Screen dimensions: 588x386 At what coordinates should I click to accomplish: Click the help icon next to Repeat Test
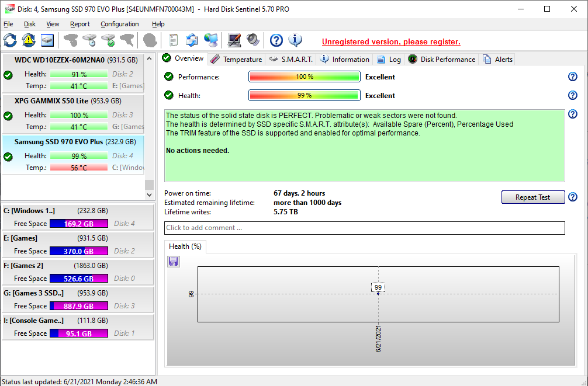coord(573,197)
